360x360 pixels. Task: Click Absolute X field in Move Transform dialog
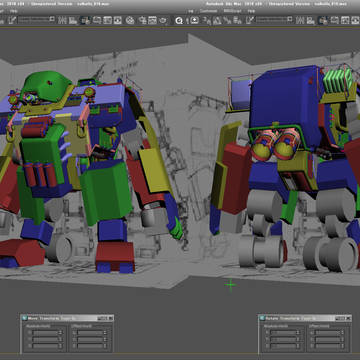[45, 332]
